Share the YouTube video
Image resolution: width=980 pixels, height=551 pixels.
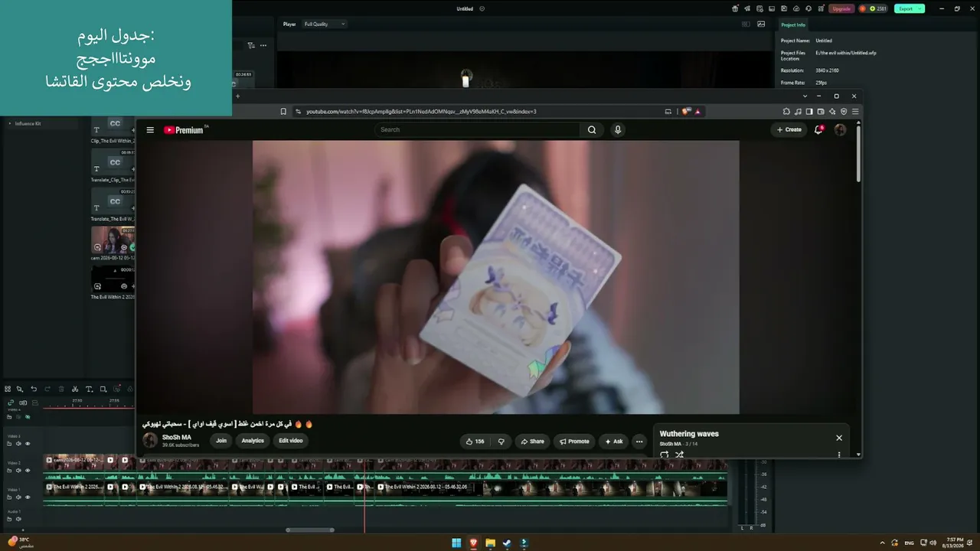532,442
